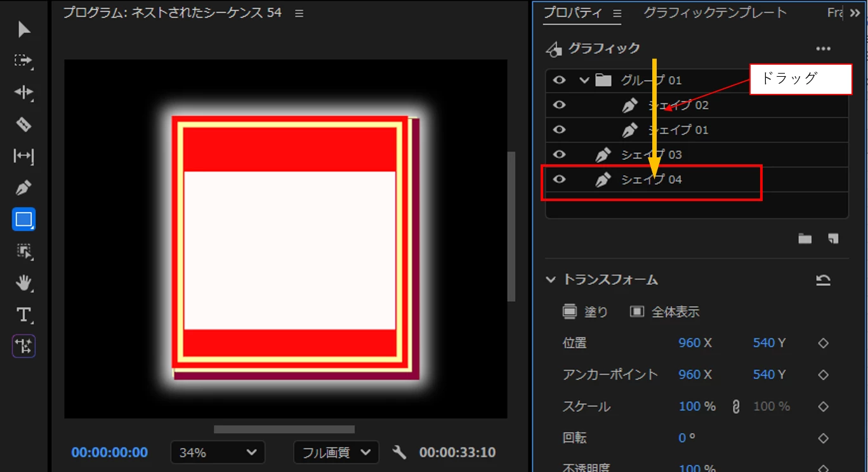868x472 pixels.
Task: Click the グラフィック section header
Action: point(603,48)
